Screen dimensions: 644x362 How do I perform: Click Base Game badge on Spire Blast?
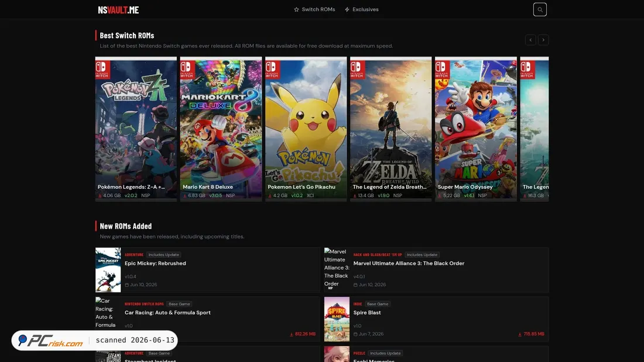coord(378,304)
